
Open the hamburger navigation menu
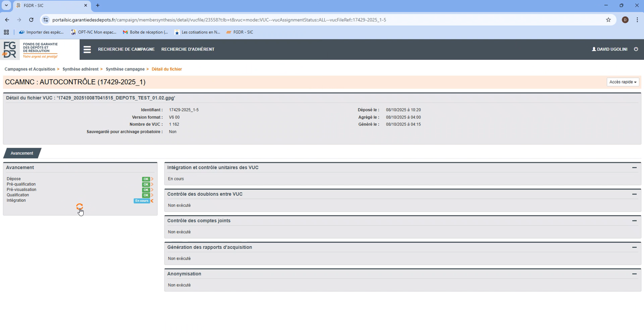pyautogui.click(x=87, y=49)
